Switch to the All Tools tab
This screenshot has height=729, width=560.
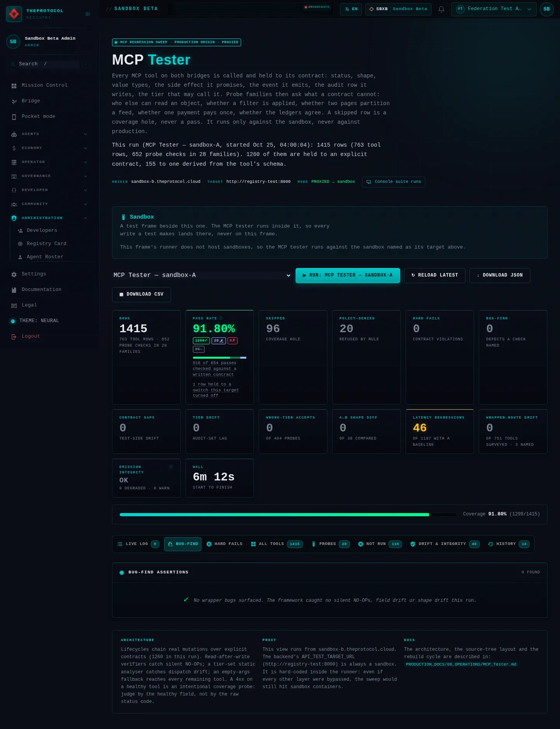tap(276, 544)
